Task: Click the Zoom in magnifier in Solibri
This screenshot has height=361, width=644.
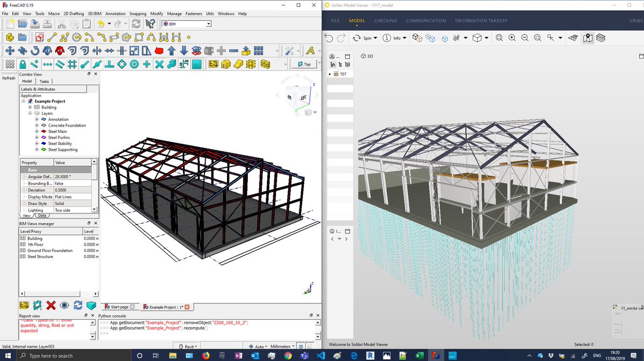Action: tap(512, 38)
